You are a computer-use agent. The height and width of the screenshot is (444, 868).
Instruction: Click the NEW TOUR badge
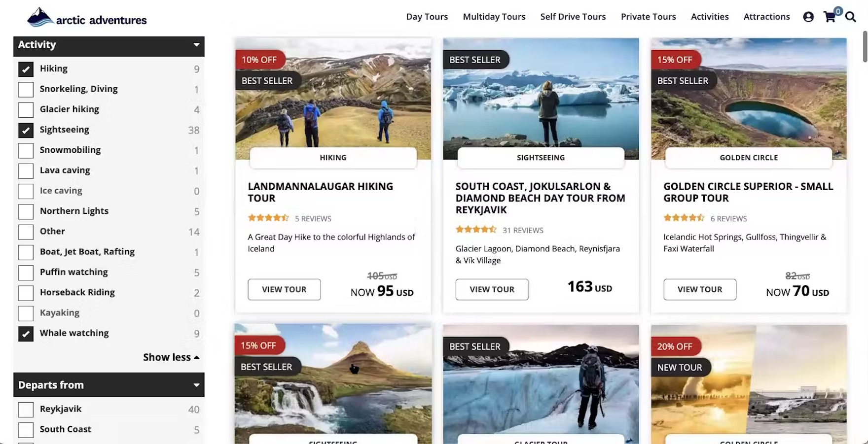[680, 367]
